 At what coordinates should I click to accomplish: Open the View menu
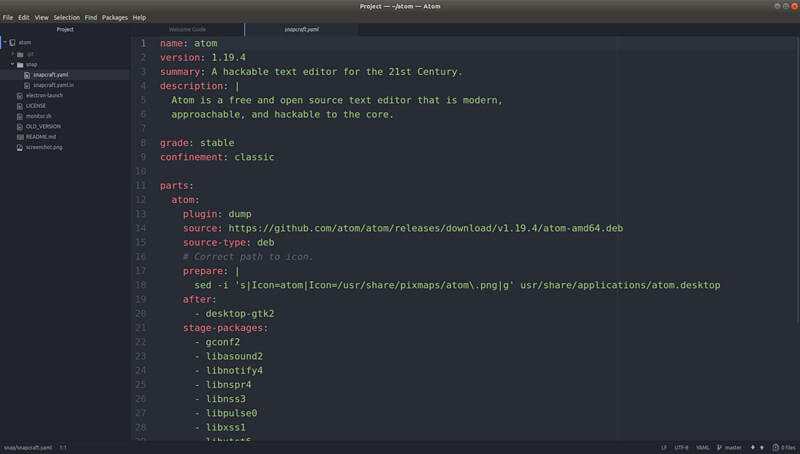pos(41,17)
